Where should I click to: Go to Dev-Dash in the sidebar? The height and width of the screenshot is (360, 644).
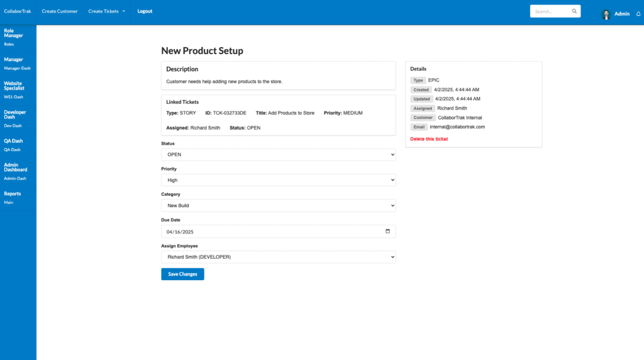[13, 125]
